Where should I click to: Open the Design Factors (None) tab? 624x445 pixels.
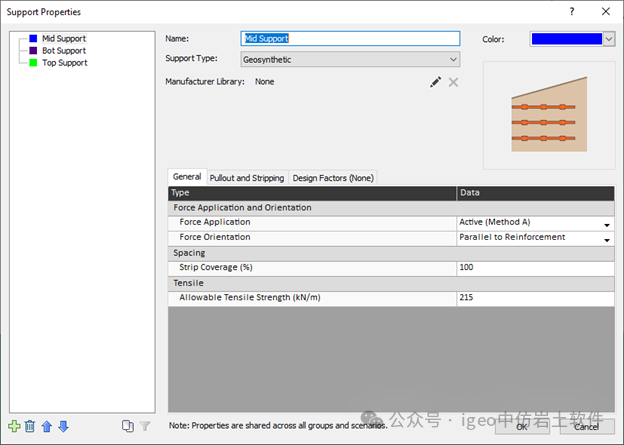pos(333,178)
